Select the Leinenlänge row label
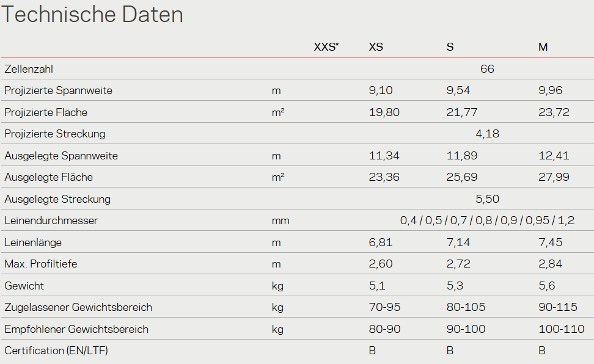 [x=33, y=242]
